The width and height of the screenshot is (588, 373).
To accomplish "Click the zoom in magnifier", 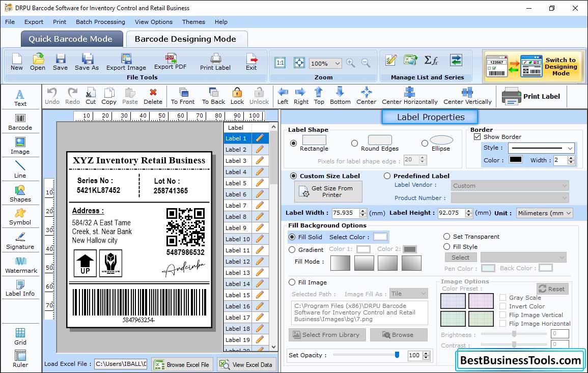I will [x=351, y=63].
